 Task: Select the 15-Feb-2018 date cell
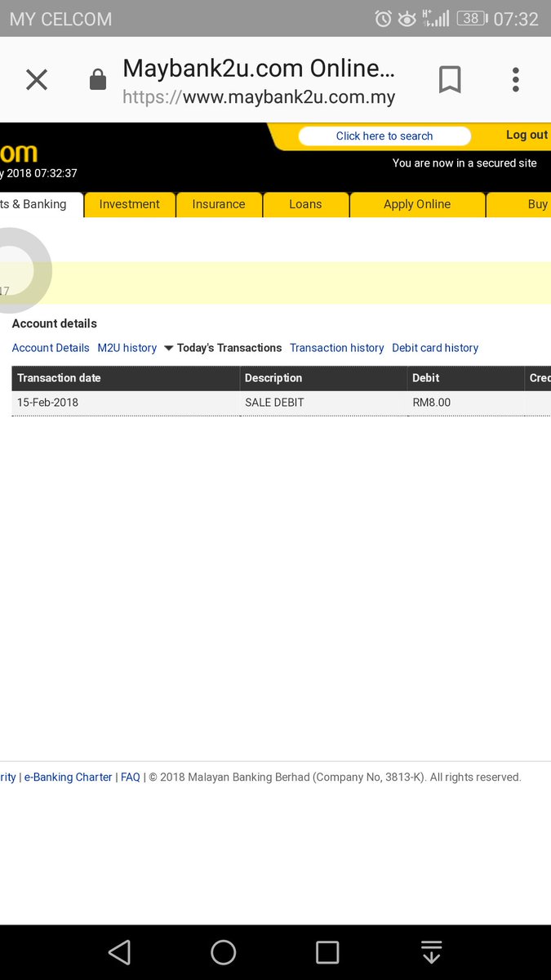[126, 403]
